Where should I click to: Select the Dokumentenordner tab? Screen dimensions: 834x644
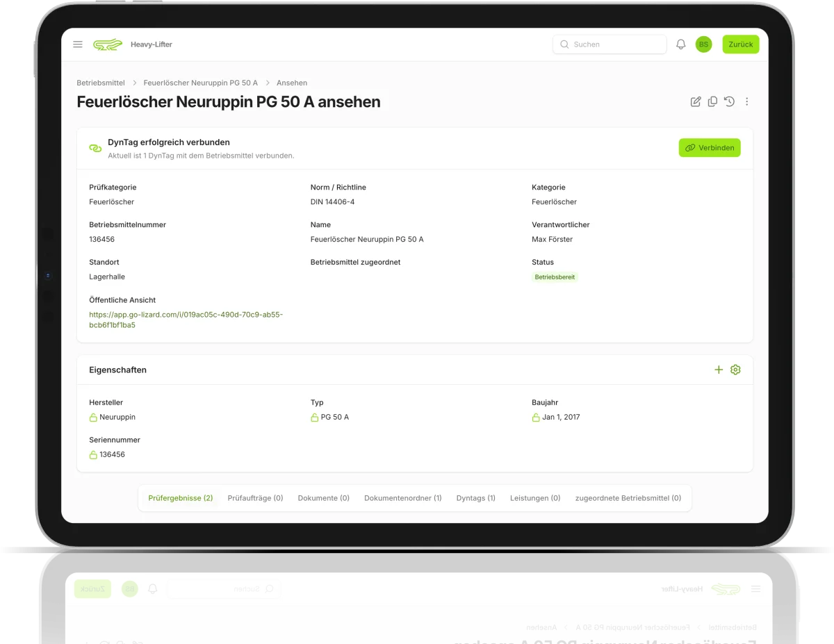402,498
